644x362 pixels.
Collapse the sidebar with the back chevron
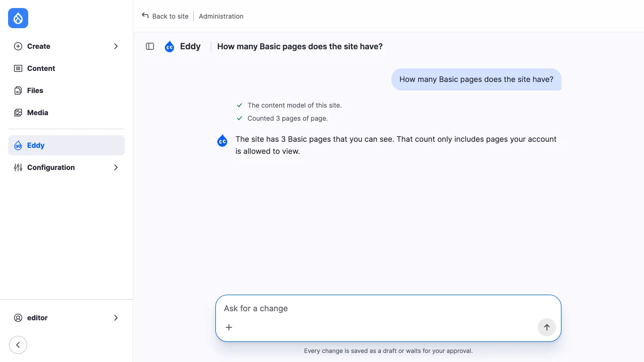pyautogui.click(x=18, y=345)
